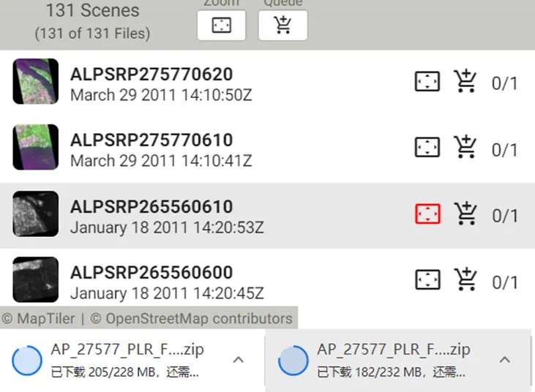
Task: Zoom to scene ALPSRP275770620
Action: point(427,82)
